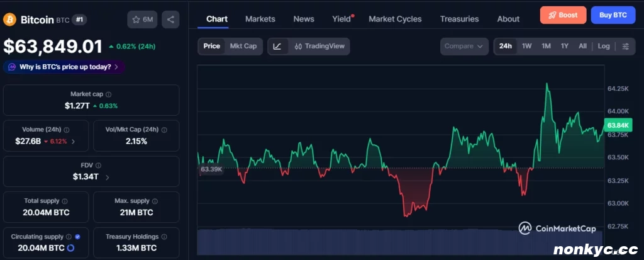Click the 21M BTC max supply value
This screenshot has height=260, width=644.
point(136,213)
